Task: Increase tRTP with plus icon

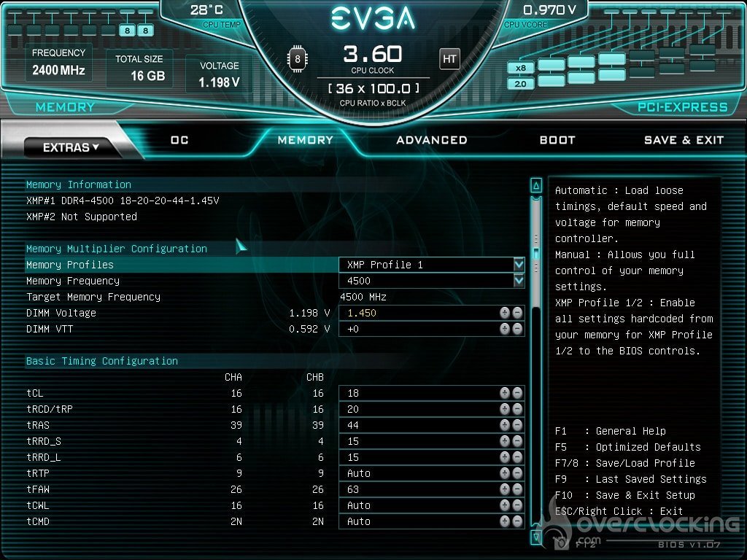Action: (x=505, y=473)
